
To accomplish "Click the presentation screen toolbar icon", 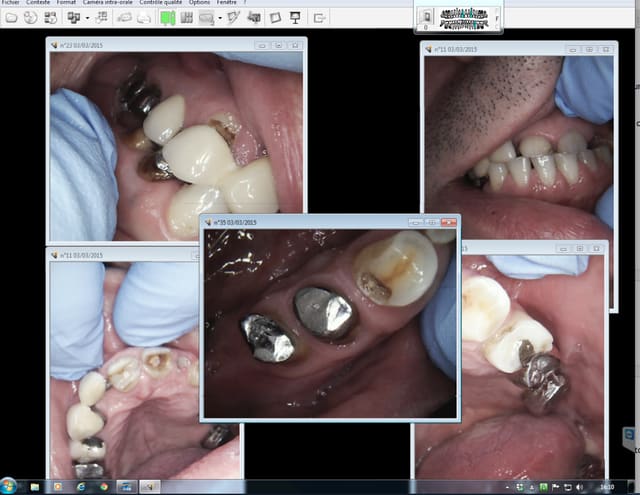I will (x=296, y=17).
